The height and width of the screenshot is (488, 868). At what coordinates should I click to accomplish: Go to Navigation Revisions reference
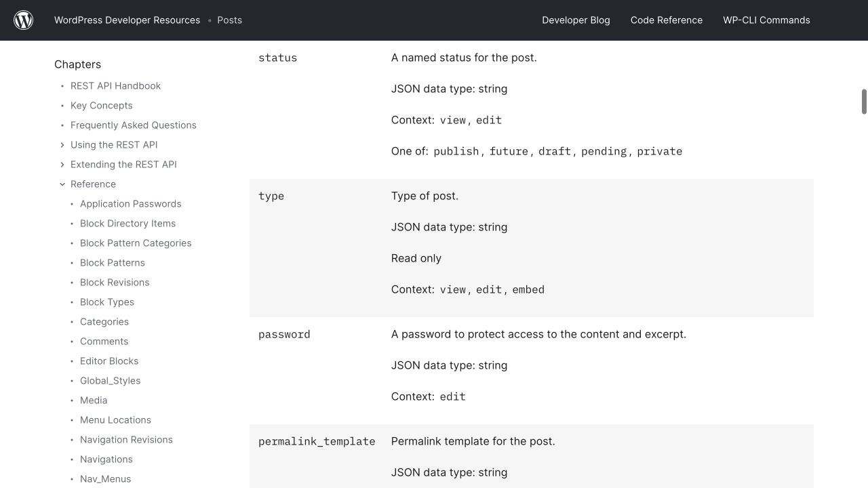pos(126,440)
